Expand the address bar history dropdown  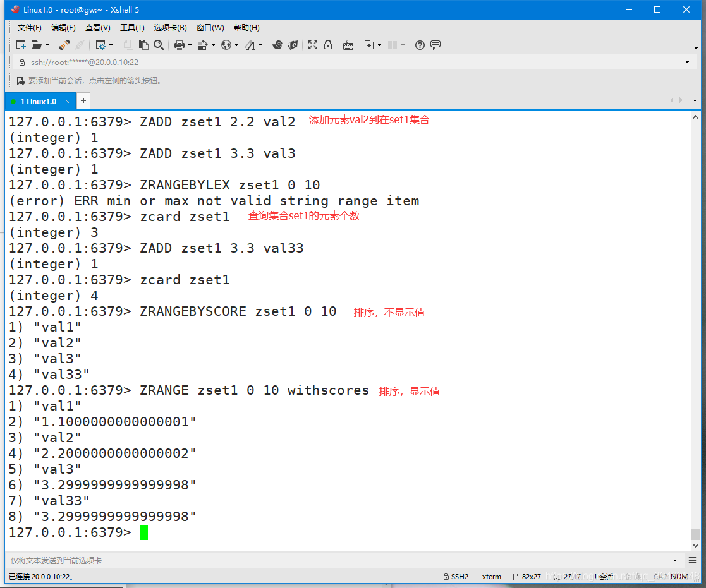[687, 62]
